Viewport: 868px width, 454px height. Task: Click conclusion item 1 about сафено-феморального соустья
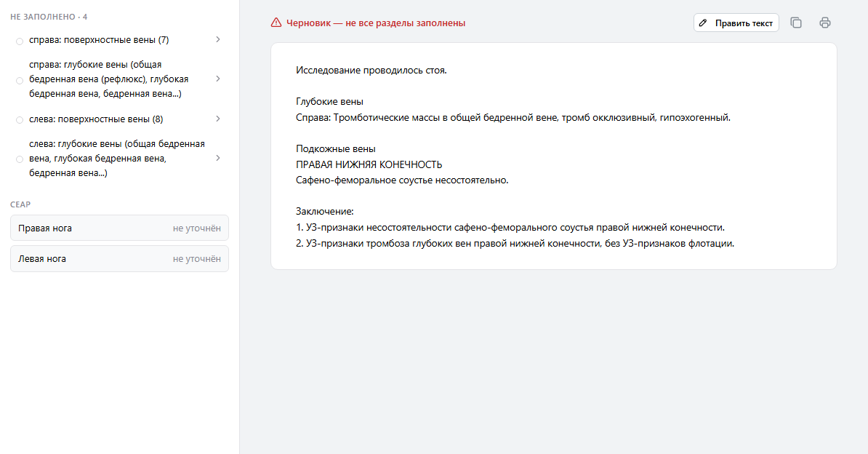click(x=510, y=227)
